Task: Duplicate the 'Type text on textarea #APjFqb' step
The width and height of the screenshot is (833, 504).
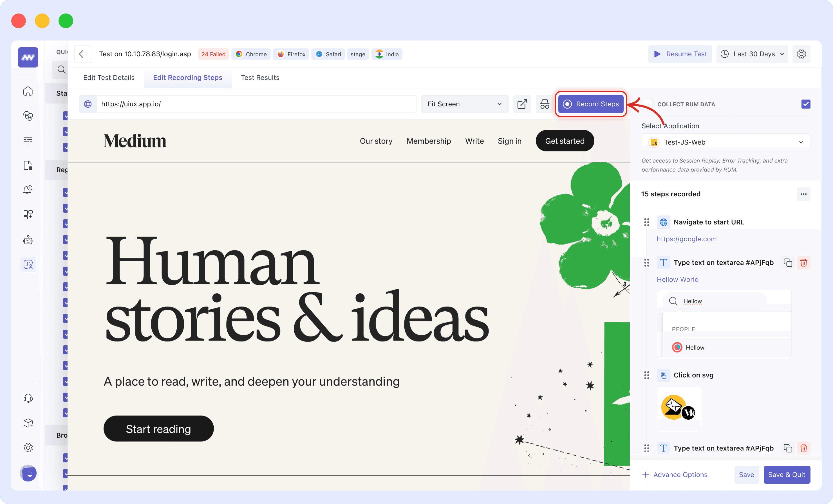Action: point(788,262)
